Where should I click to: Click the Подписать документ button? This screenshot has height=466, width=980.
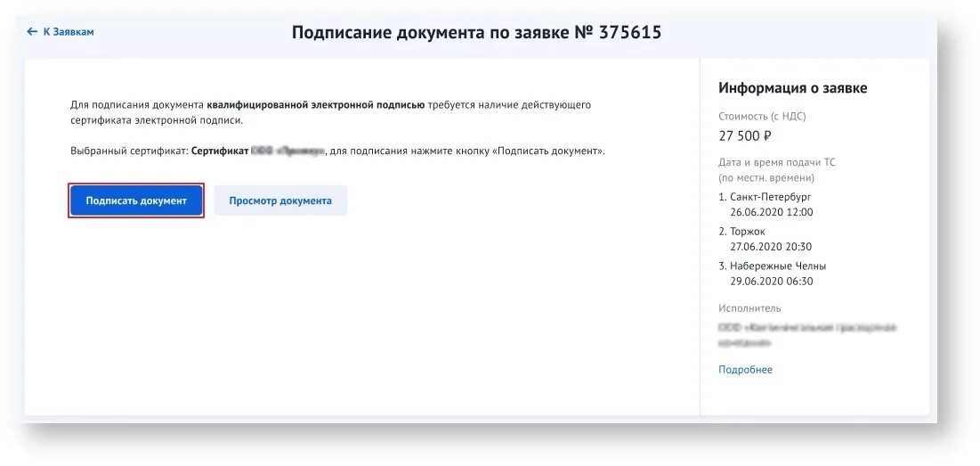pyautogui.click(x=136, y=200)
